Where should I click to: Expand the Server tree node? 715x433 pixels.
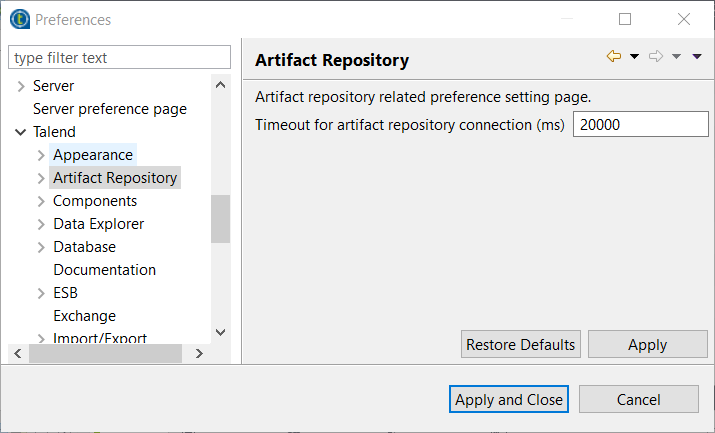[x=21, y=86]
